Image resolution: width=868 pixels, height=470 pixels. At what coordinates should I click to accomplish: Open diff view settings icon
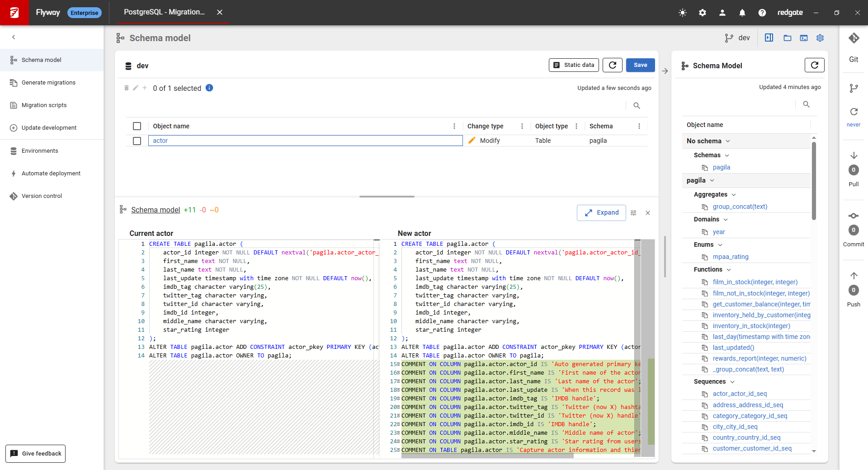click(x=633, y=213)
